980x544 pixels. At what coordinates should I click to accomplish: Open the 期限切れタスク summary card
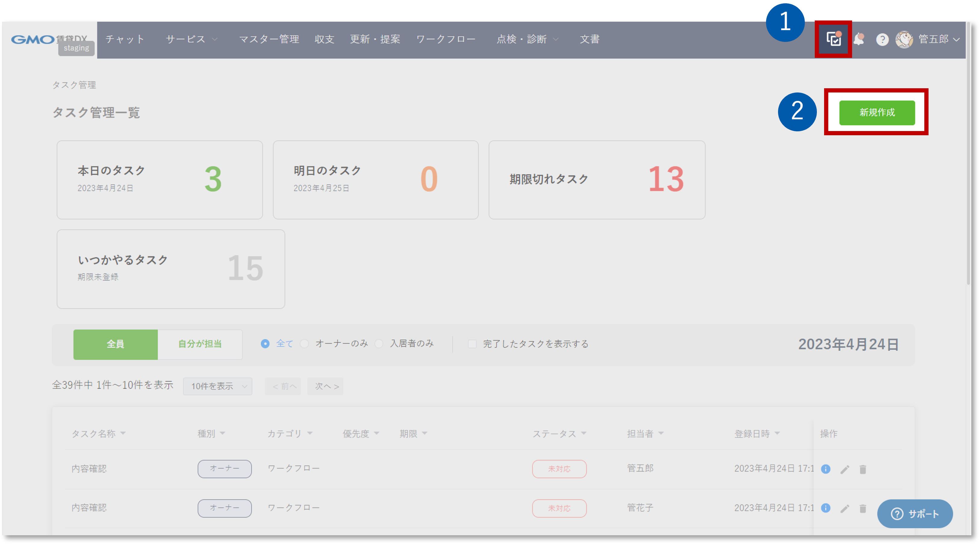point(597,180)
